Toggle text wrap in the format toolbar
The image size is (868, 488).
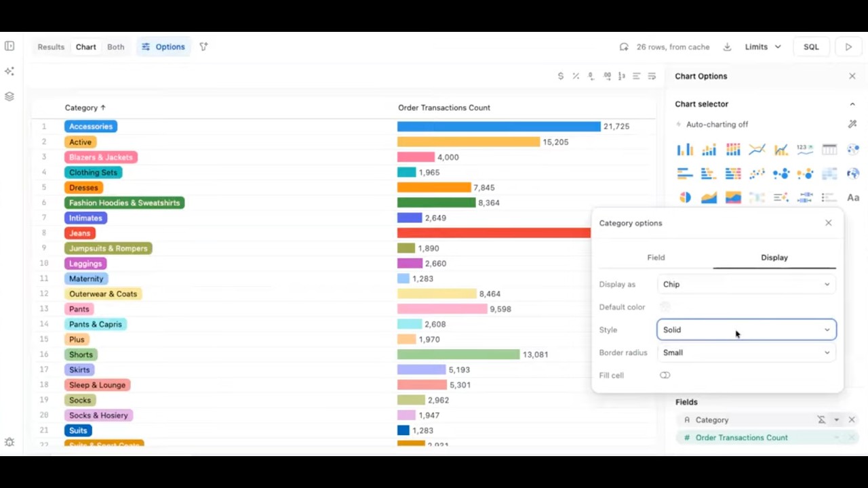[x=652, y=76]
